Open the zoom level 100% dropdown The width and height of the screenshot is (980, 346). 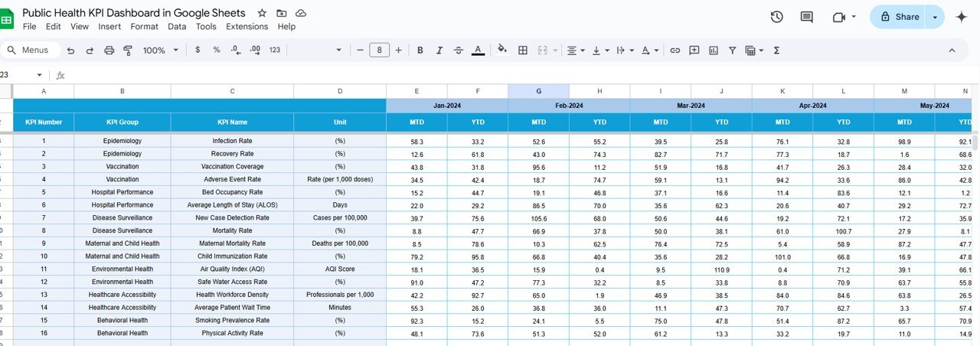(160, 50)
